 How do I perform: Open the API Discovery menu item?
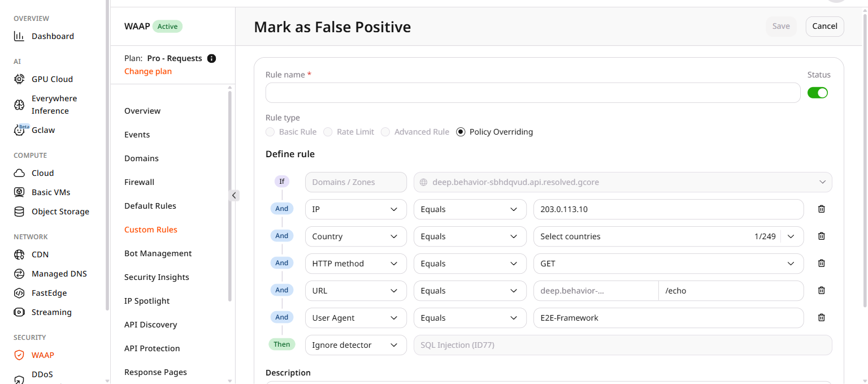151,325
